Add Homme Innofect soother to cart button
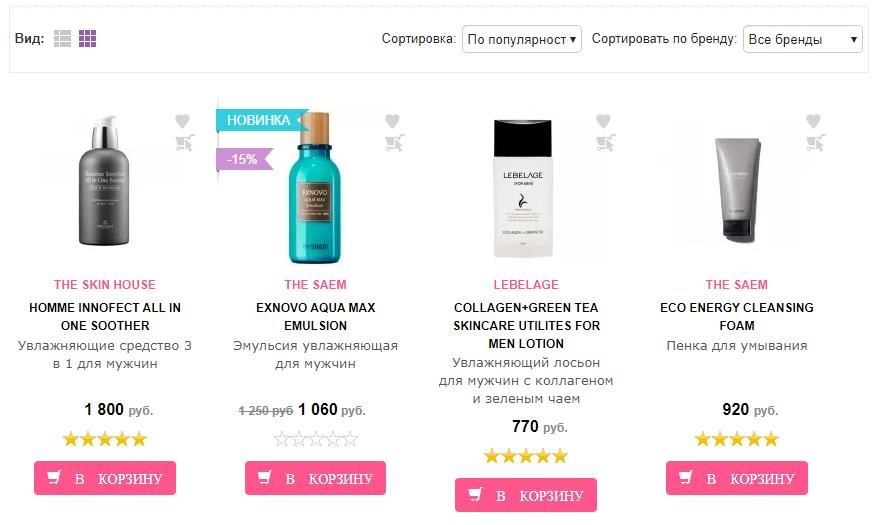Viewport: 891px width, 525px height. [x=105, y=478]
